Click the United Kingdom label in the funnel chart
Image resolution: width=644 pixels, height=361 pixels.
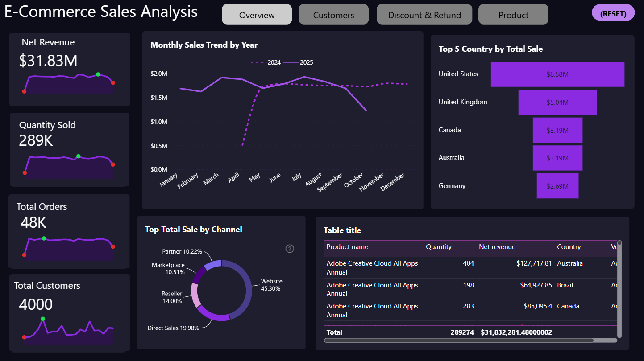(463, 102)
